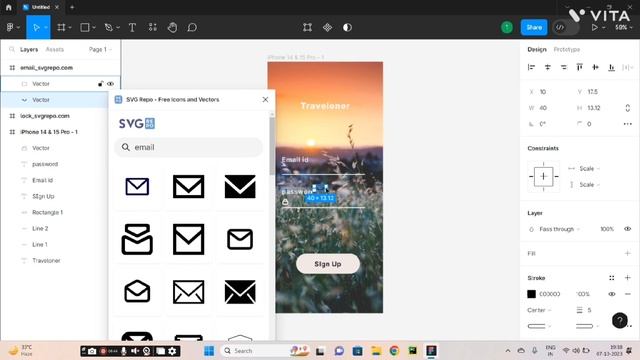This screenshot has height=360, width=640.
Task: Open the Move tool options arrow
Action: (x=46, y=27)
